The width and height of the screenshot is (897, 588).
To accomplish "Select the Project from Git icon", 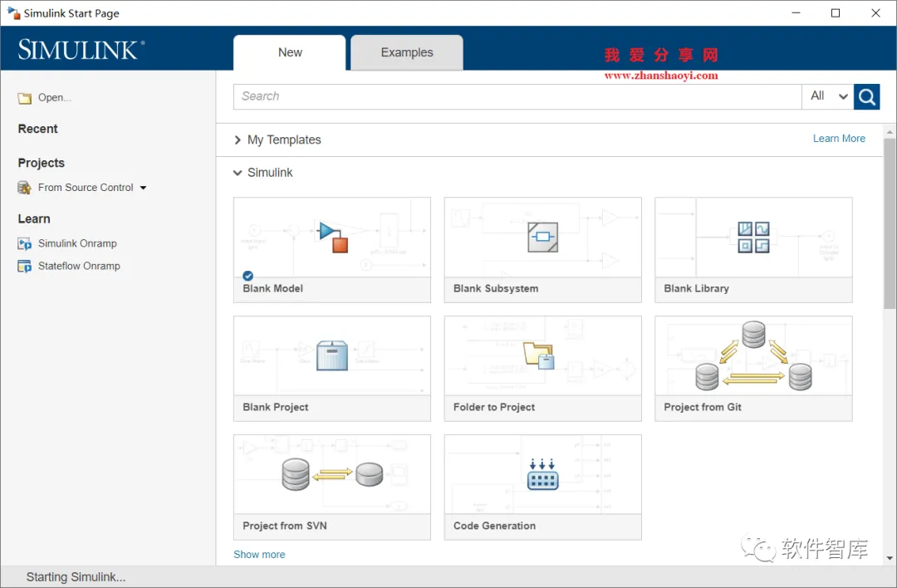I will click(753, 355).
